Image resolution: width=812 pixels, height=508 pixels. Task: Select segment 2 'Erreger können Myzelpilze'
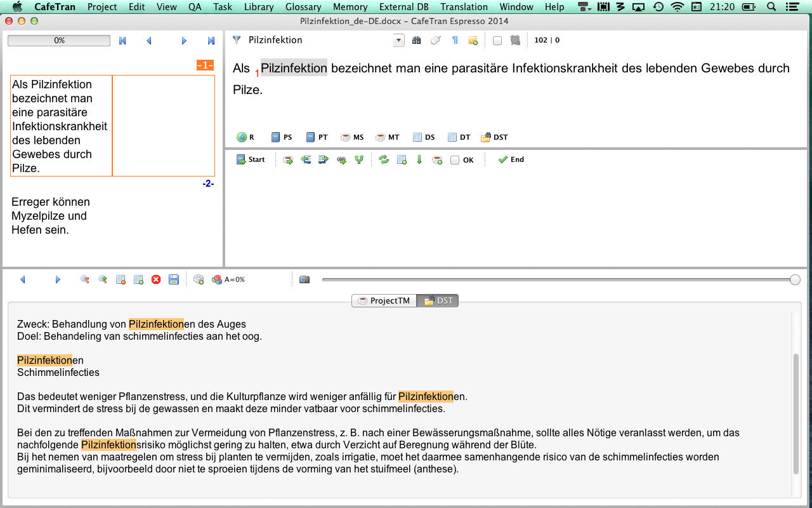[51, 216]
